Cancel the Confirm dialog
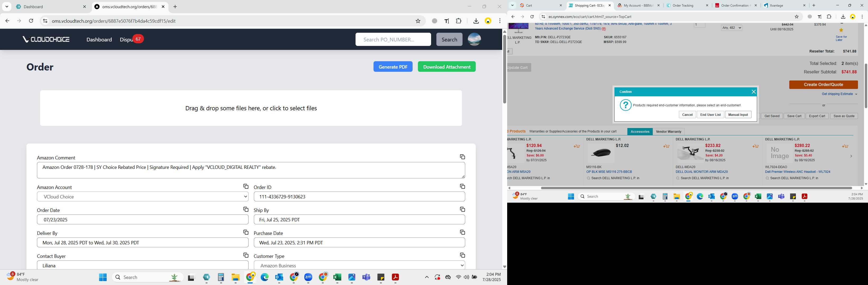868x285 pixels. coord(687,115)
